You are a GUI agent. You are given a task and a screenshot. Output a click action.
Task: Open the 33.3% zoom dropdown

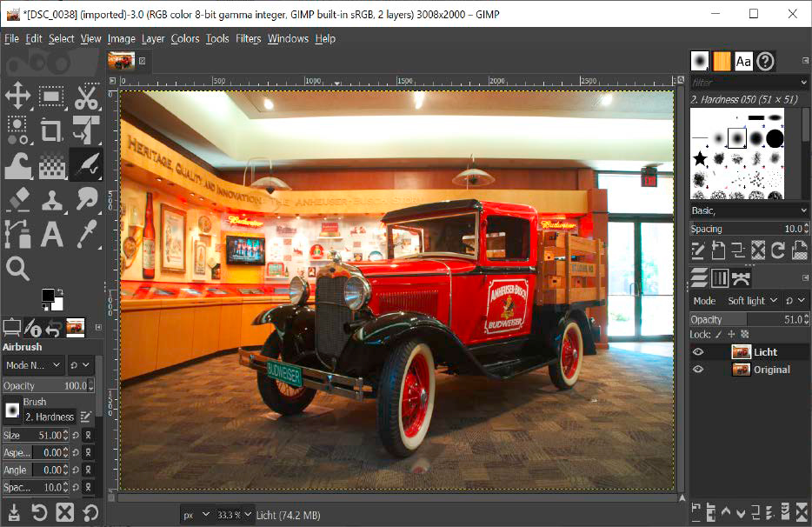coord(234,515)
